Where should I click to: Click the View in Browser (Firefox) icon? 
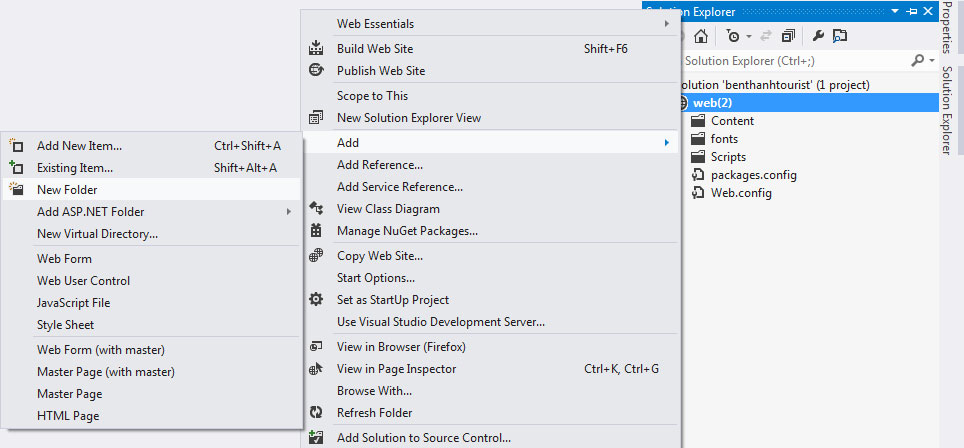316,347
